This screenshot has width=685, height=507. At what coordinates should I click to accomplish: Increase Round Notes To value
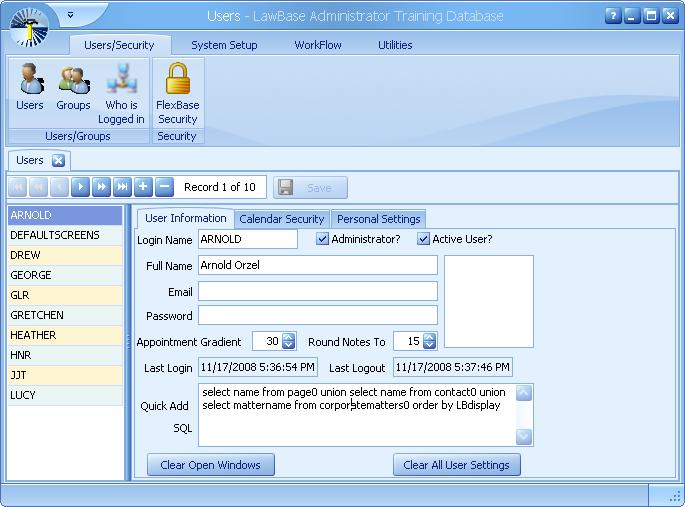(x=430, y=337)
